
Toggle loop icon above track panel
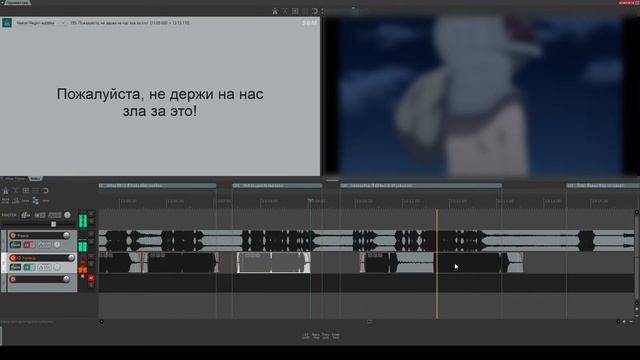pos(45,191)
